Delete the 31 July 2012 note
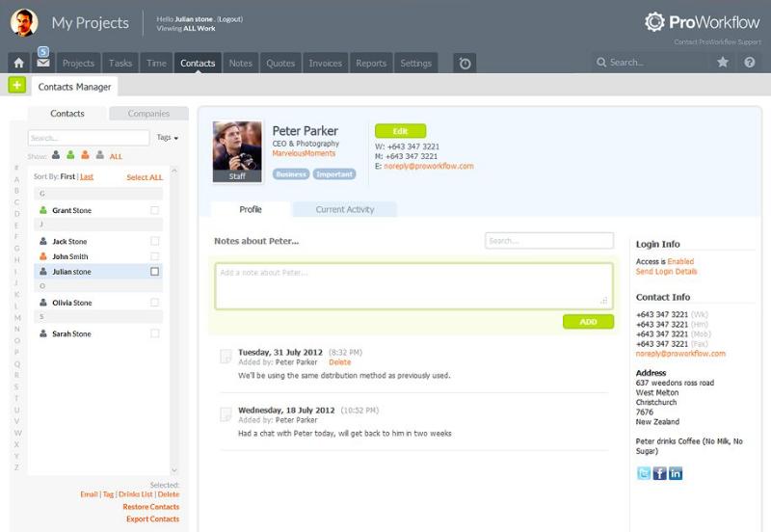Image resolution: width=771 pixels, height=532 pixels. pyautogui.click(x=340, y=361)
